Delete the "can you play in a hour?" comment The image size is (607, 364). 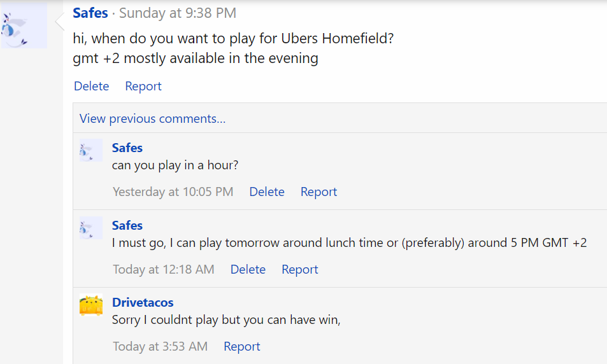pyautogui.click(x=267, y=192)
